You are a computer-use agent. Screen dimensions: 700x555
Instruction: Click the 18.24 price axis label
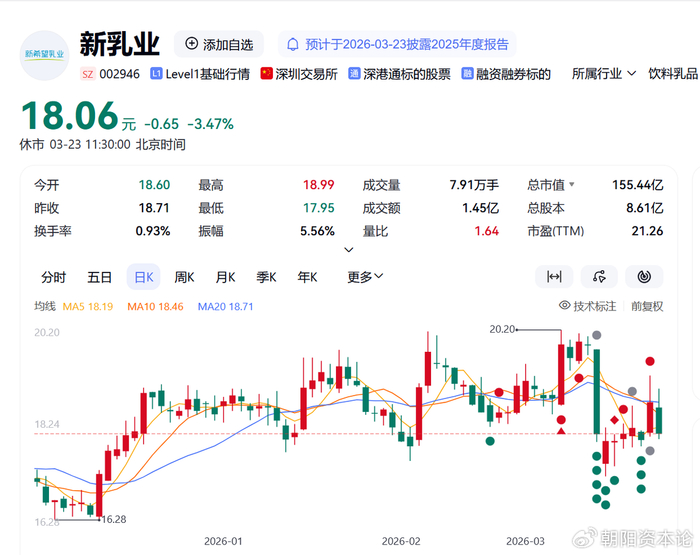click(47, 424)
